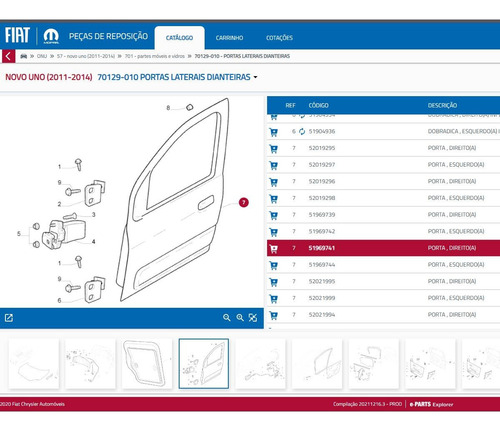The height and width of the screenshot is (431, 500).
Task: Add part 51969739 to cart
Action: (274, 215)
